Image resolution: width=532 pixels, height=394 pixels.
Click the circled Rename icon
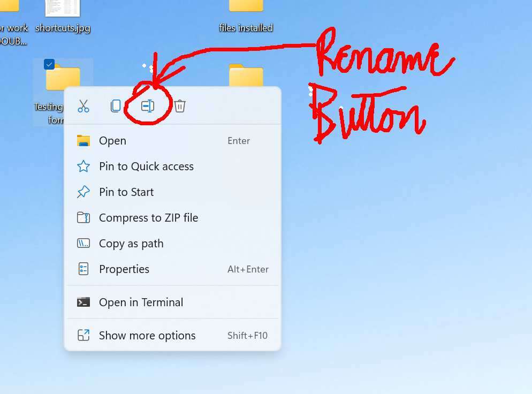coord(148,106)
